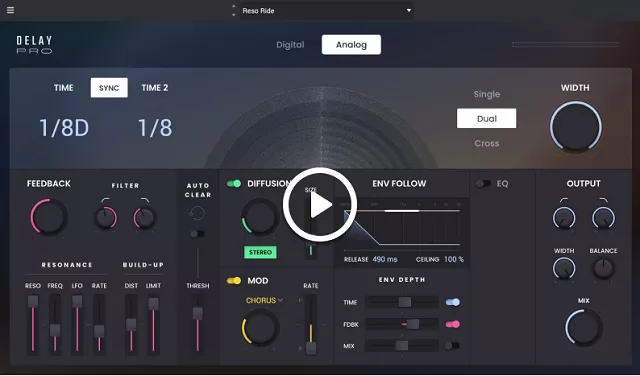Click the LFO resonance slider
This screenshot has width=640, height=376.
click(x=77, y=325)
